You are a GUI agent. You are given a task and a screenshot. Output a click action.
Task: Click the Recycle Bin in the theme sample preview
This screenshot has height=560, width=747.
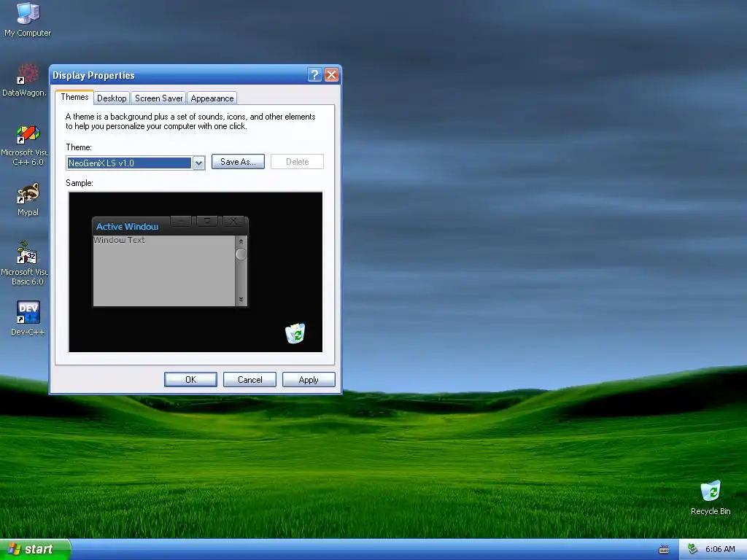click(x=295, y=333)
